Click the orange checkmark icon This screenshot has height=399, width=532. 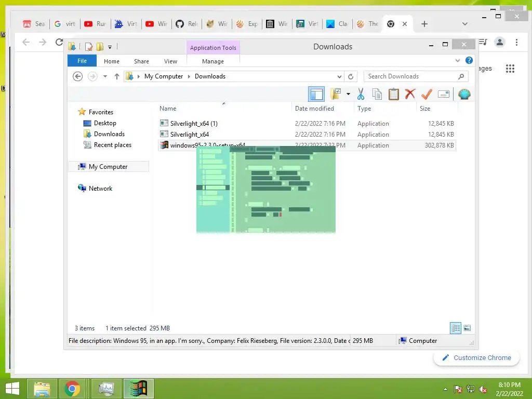427,94
